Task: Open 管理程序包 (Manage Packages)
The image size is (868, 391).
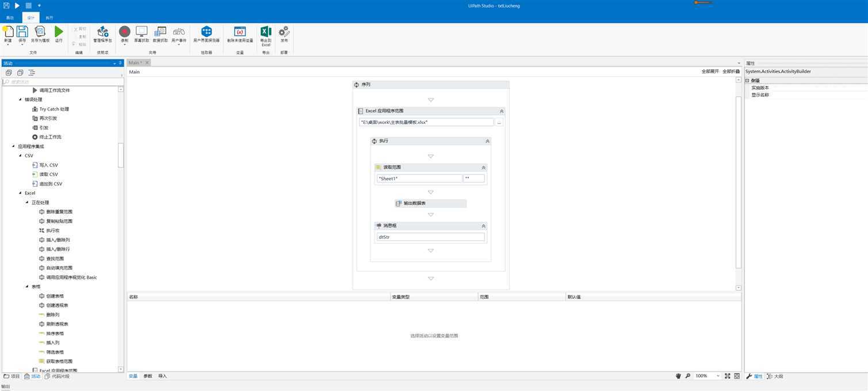Action: [102, 34]
